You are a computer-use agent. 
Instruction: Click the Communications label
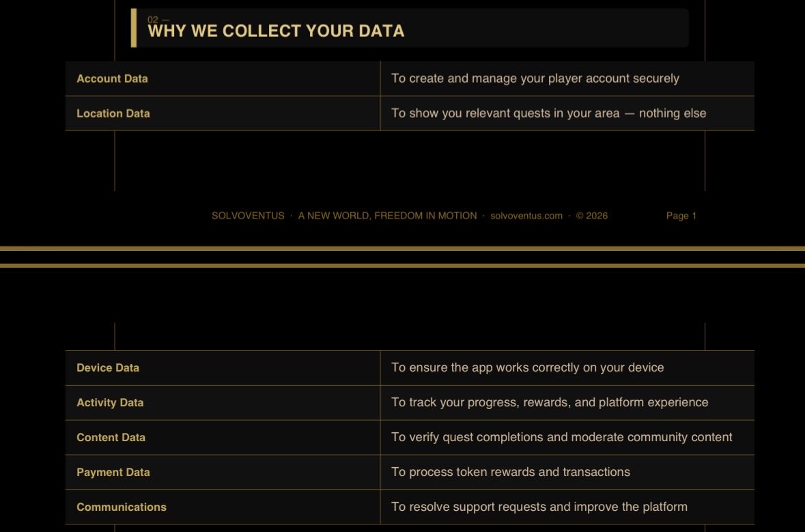pos(121,507)
